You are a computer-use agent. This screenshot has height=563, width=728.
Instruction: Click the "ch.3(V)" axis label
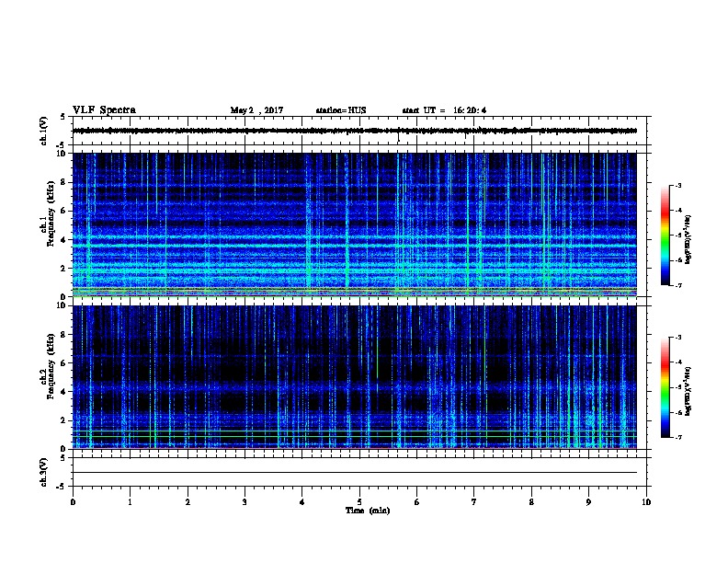tap(43, 472)
